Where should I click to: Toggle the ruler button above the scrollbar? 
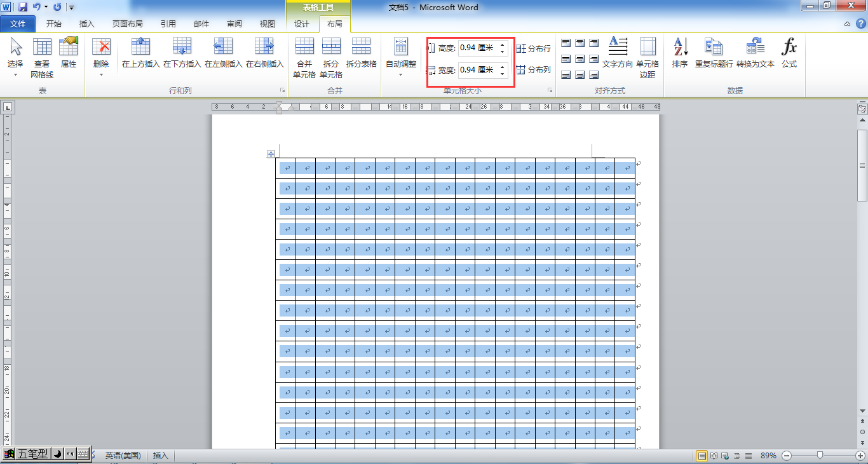point(862,108)
